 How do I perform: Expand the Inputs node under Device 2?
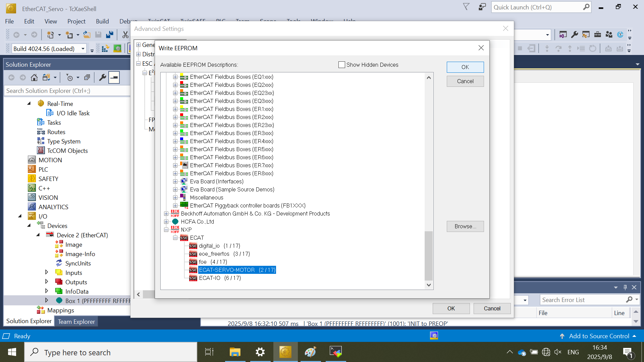point(47,272)
